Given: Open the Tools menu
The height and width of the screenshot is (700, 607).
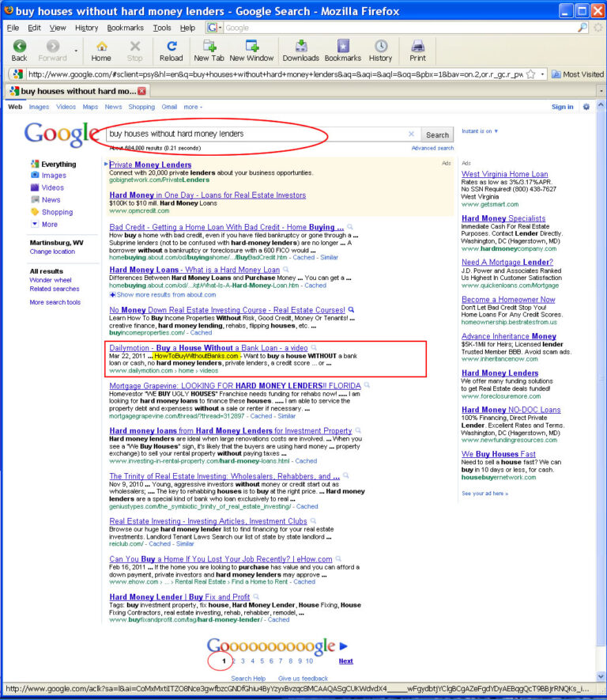Looking at the screenshot, I should pos(162,28).
